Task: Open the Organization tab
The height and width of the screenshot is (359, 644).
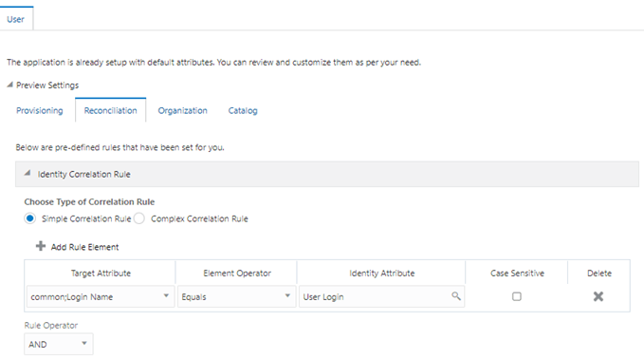Action: click(183, 110)
